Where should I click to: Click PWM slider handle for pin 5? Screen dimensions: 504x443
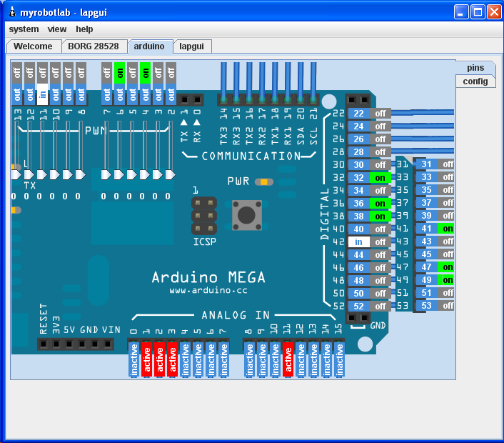[132, 174]
